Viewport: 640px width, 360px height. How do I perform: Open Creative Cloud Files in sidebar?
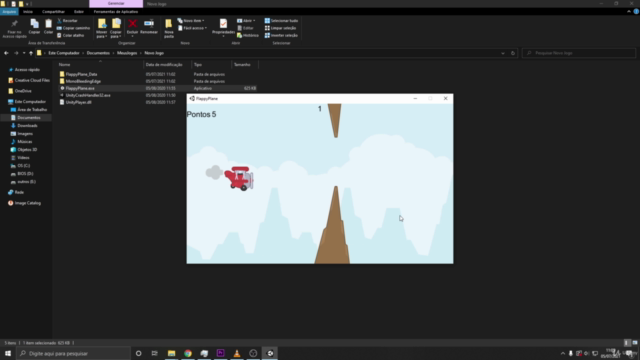(x=32, y=80)
